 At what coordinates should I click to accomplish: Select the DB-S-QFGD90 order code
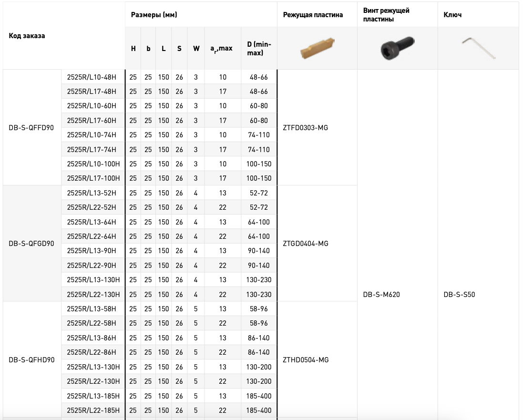31,244
